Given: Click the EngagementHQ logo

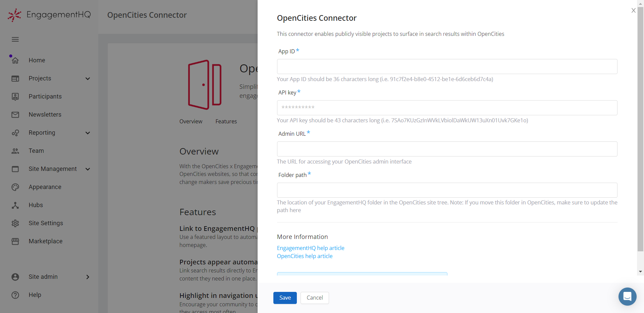Looking at the screenshot, I should tap(49, 15).
